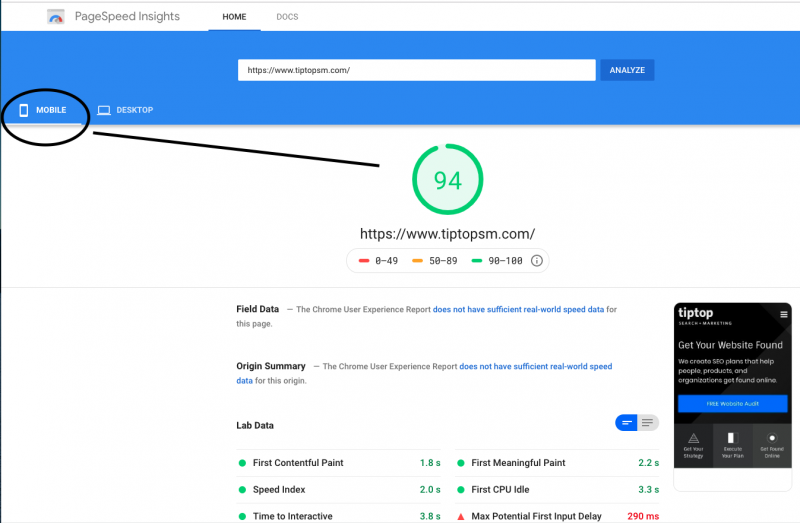
Task: Click the red warning triangle icon
Action: [x=461, y=516]
